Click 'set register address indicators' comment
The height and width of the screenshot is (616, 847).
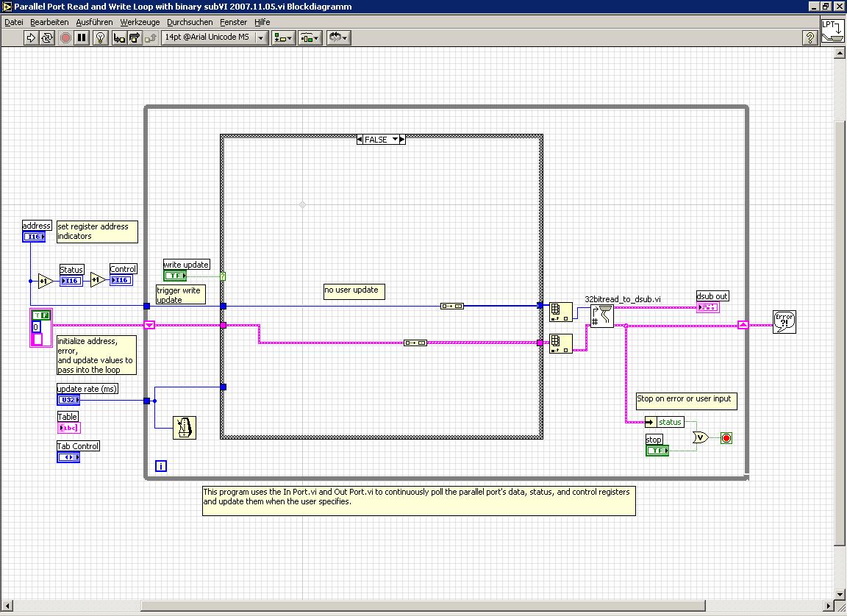coord(97,232)
